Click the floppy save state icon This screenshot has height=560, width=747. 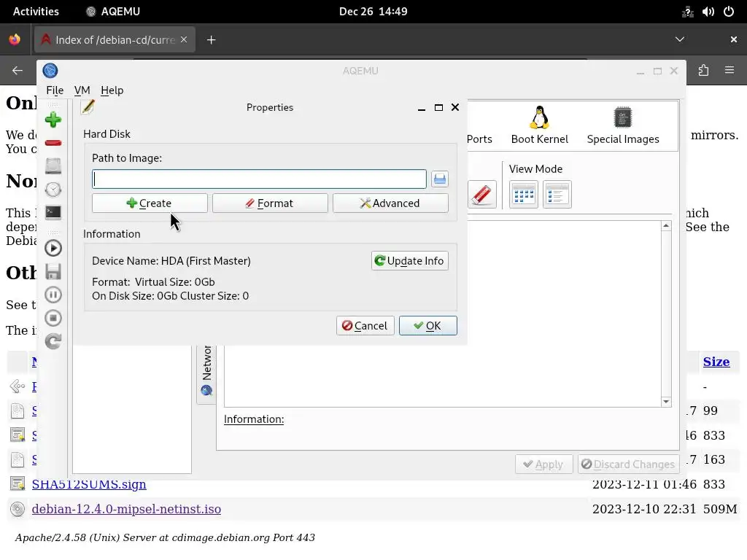coord(53,271)
